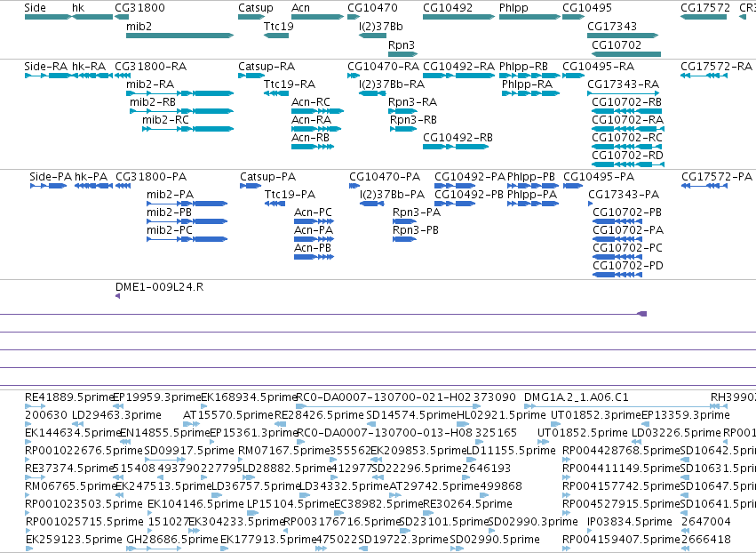Click transcript Phlpp-RA

click(x=530, y=93)
